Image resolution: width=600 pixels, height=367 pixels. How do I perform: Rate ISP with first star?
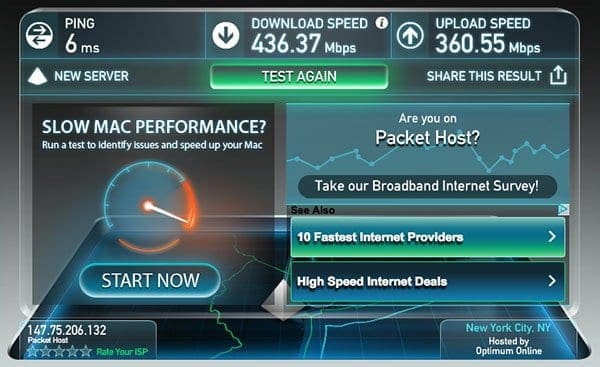click(32, 351)
